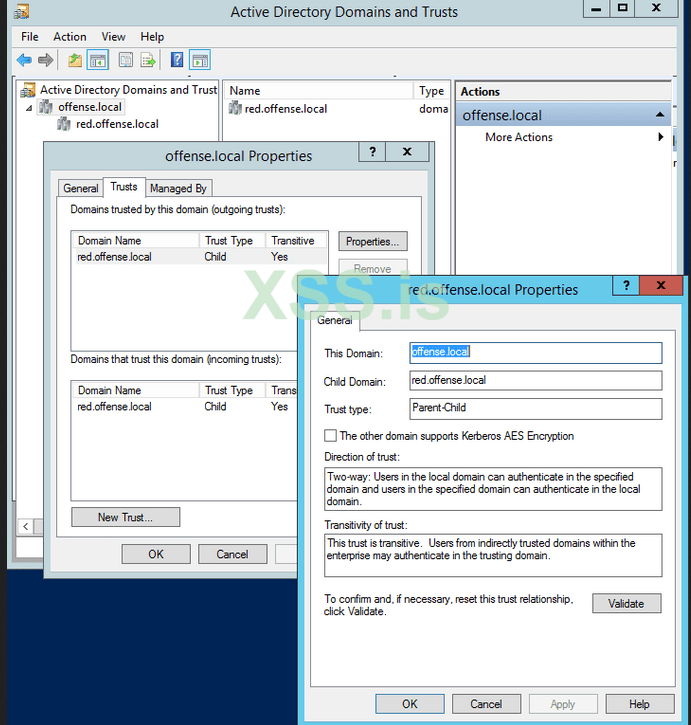Click the Back arrow toolbar icon

pyautogui.click(x=24, y=60)
